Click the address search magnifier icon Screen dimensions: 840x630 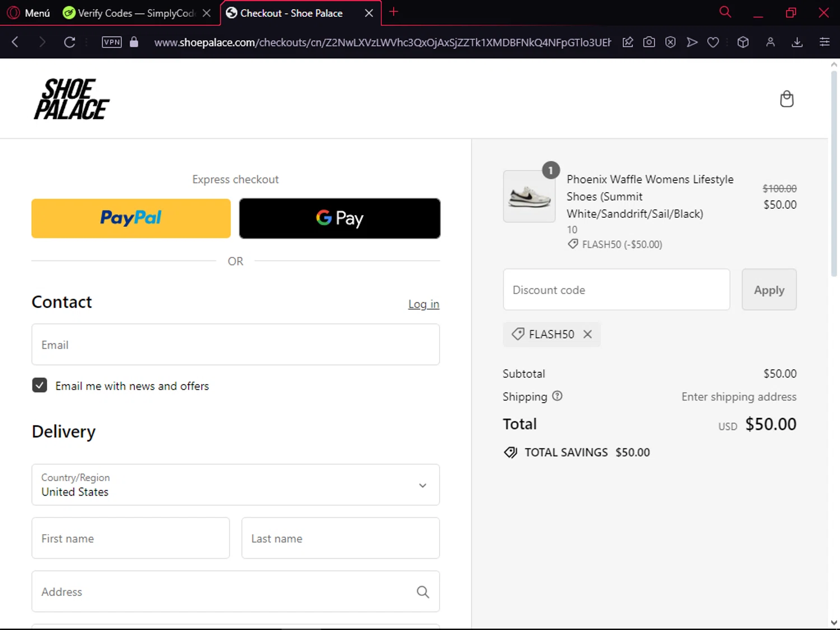(x=423, y=592)
